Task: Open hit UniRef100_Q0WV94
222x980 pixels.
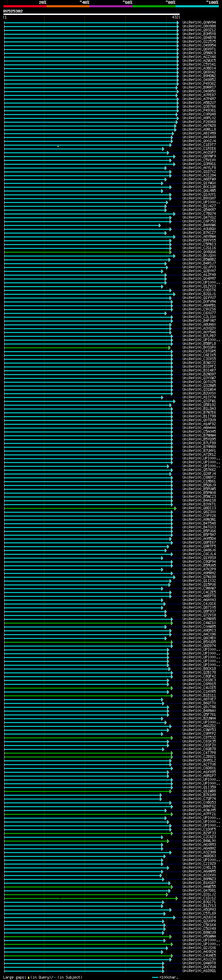Action: pos(199,23)
